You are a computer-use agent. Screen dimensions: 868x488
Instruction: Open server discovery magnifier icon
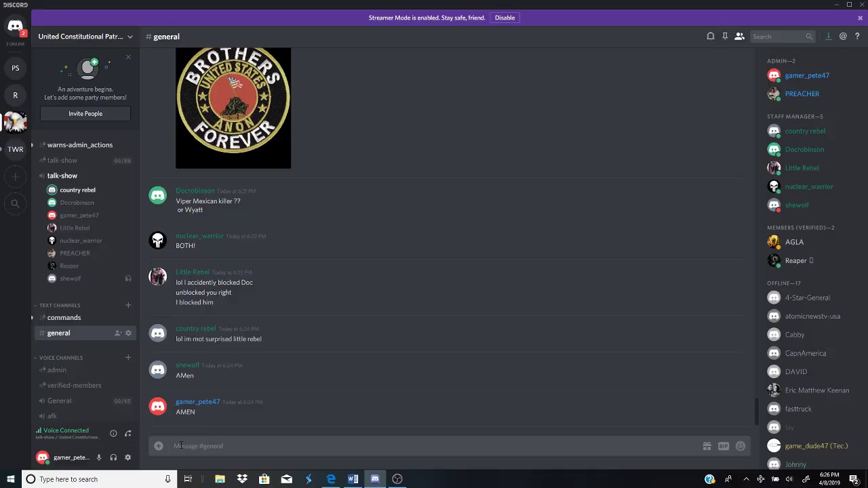tap(15, 203)
